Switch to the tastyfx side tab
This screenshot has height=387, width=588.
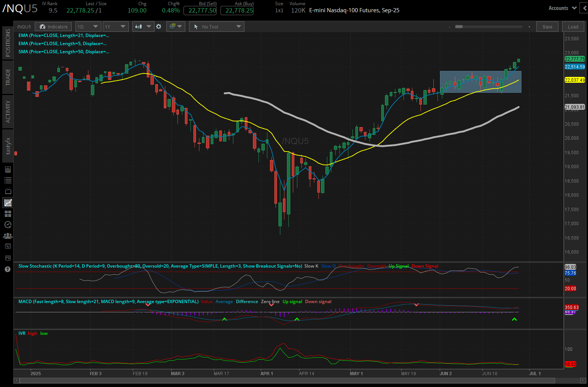pyautogui.click(x=8, y=146)
